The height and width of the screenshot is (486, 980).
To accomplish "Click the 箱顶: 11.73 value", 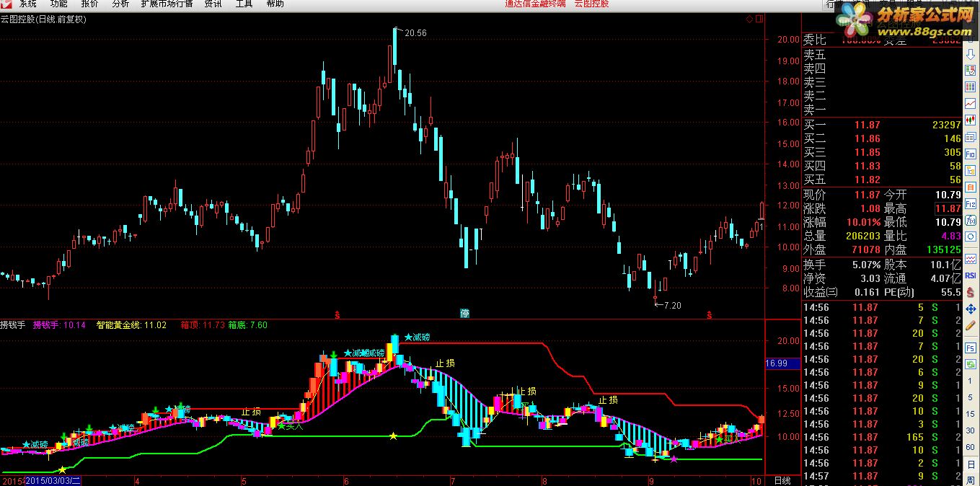I will pyautogui.click(x=203, y=325).
